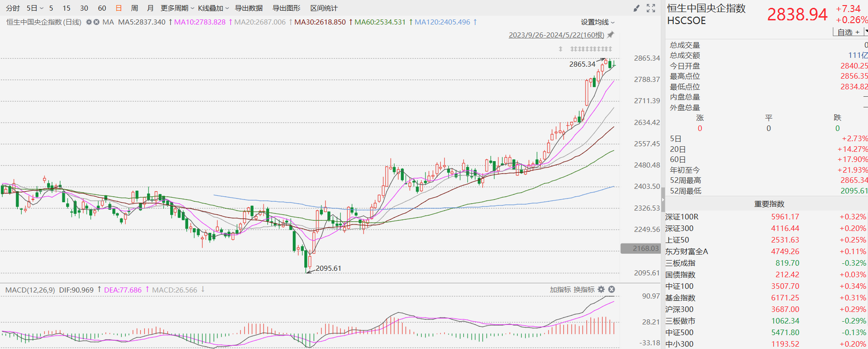The image size is (868, 349).
Task: Close the MACD indicator panel
Action: point(611,289)
